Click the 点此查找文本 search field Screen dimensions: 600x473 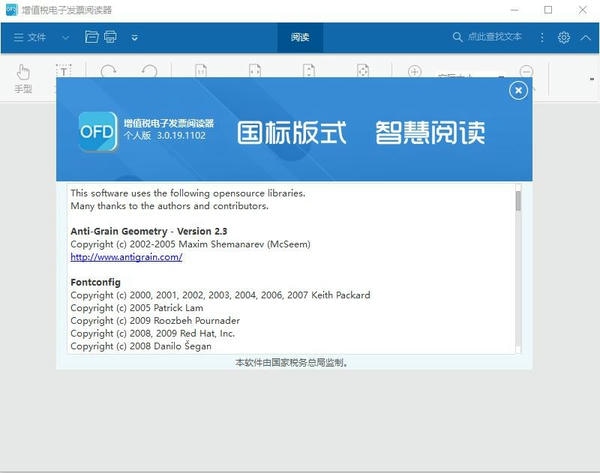pos(487,37)
